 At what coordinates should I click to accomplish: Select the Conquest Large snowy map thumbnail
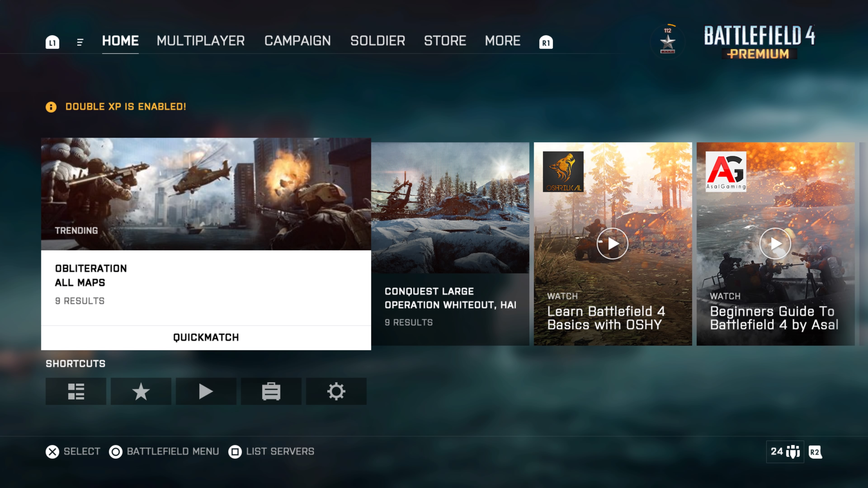(x=450, y=208)
